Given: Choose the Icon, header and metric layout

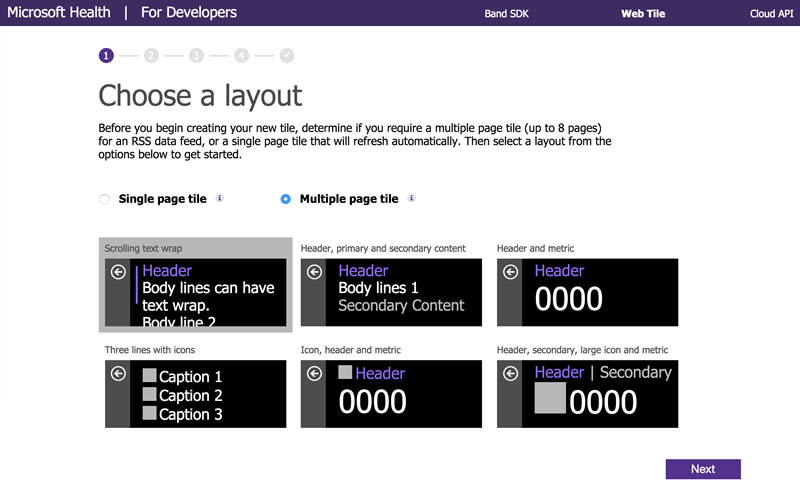Looking at the screenshot, I should (x=391, y=394).
